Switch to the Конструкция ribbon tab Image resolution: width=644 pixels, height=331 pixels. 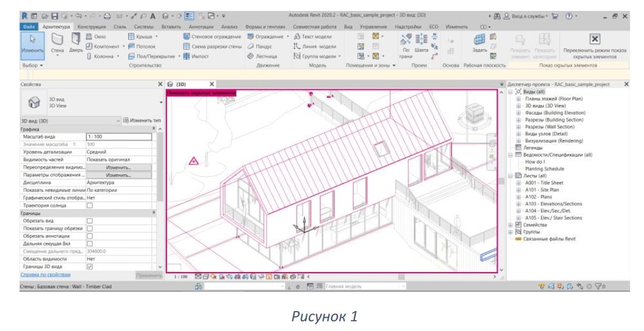92,27
